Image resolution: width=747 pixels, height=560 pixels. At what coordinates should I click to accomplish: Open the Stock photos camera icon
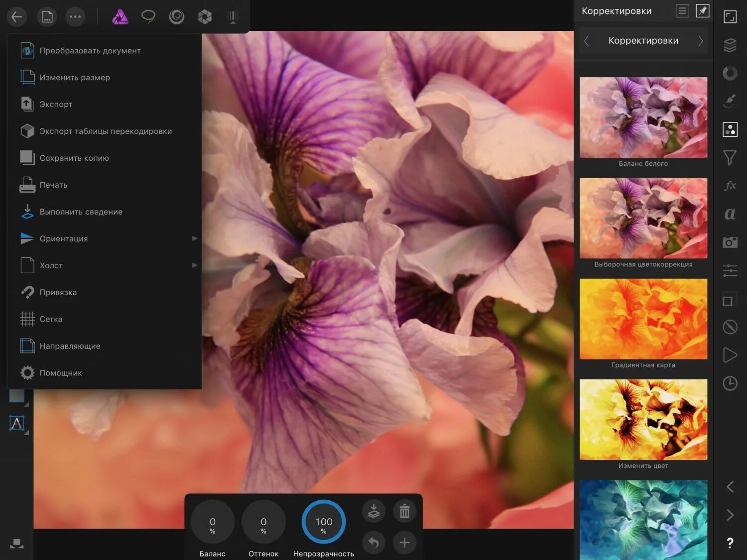[730, 242]
